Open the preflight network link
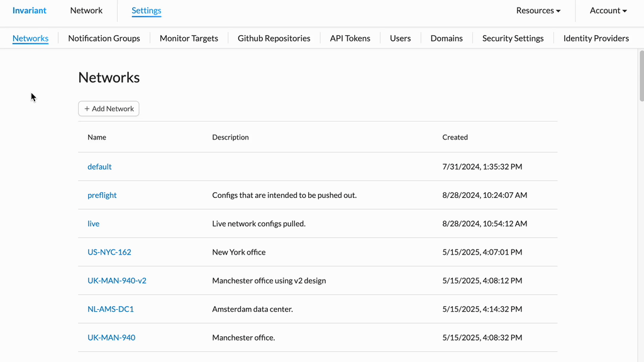 (x=102, y=195)
